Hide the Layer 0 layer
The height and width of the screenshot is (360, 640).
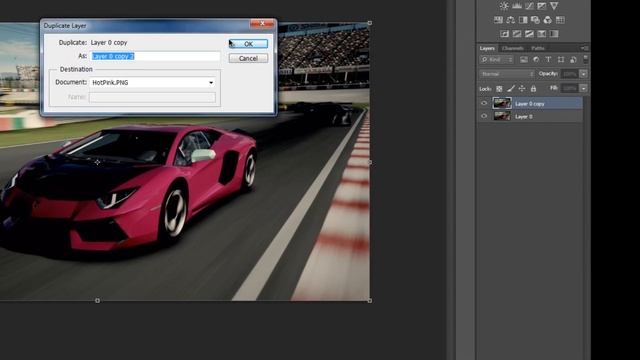click(484, 116)
